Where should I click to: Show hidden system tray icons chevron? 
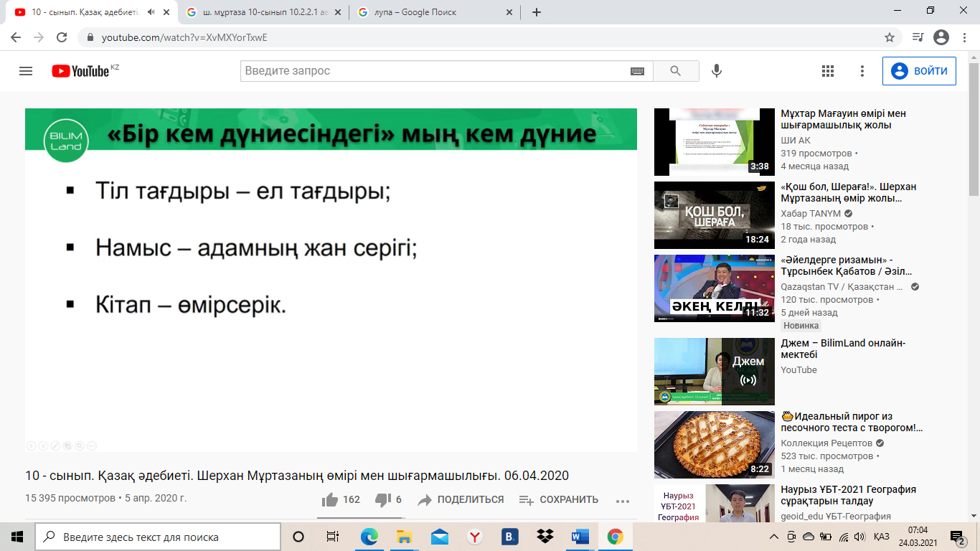click(773, 537)
